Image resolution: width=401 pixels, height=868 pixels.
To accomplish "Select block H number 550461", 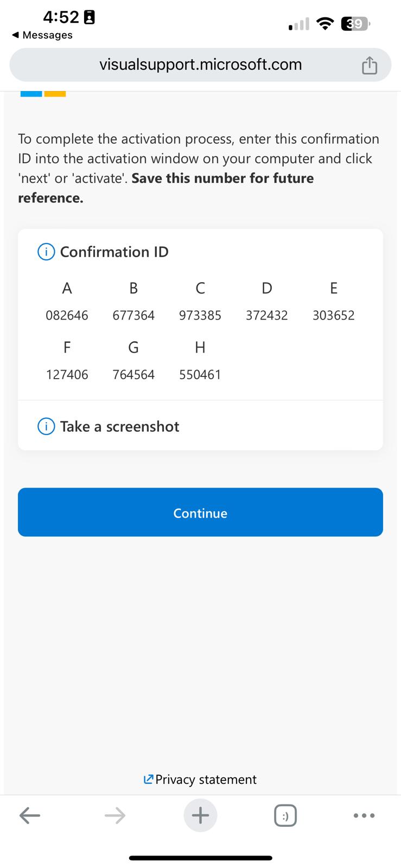I will 200,374.
